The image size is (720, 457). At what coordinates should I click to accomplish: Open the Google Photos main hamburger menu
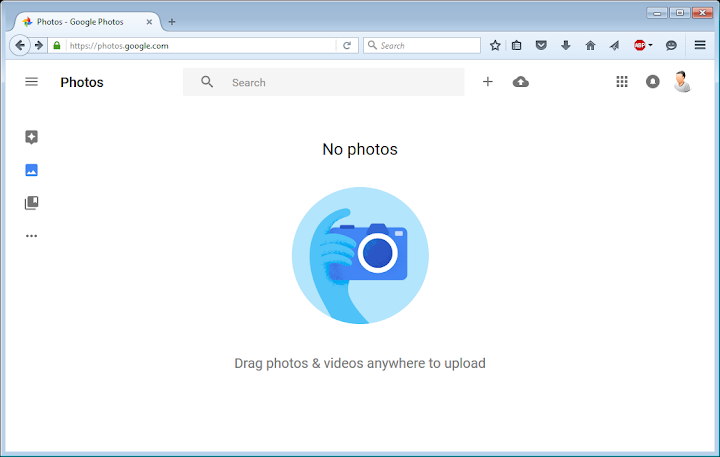pyautogui.click(x=31, y=82)
